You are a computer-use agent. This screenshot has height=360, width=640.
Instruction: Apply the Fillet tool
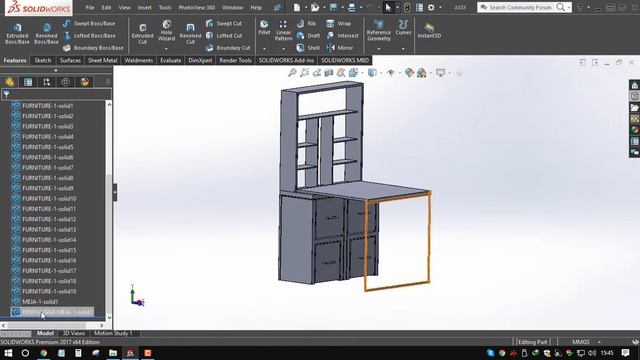coord(264,27)
